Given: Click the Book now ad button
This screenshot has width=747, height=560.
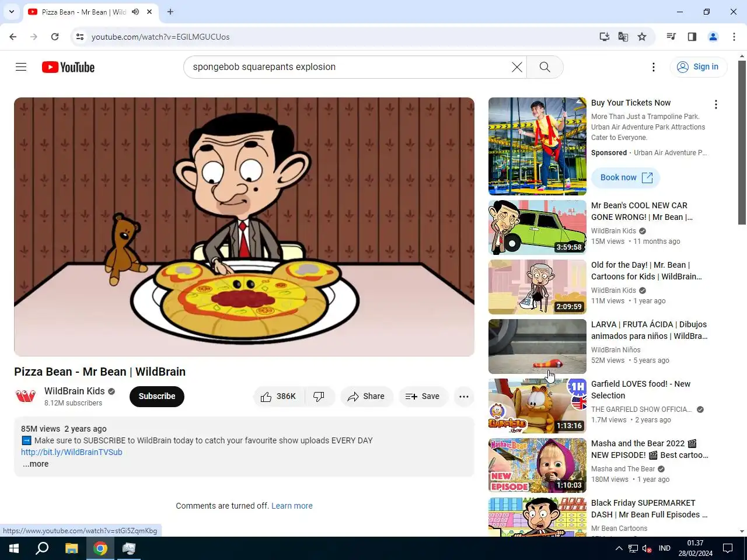Looking at the screenshot, I should coord(626,178).
